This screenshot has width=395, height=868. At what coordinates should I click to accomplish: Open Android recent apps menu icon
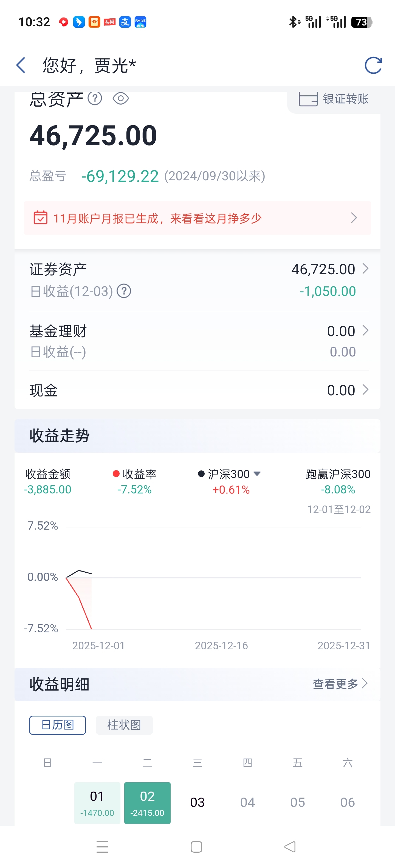point(102,846)
